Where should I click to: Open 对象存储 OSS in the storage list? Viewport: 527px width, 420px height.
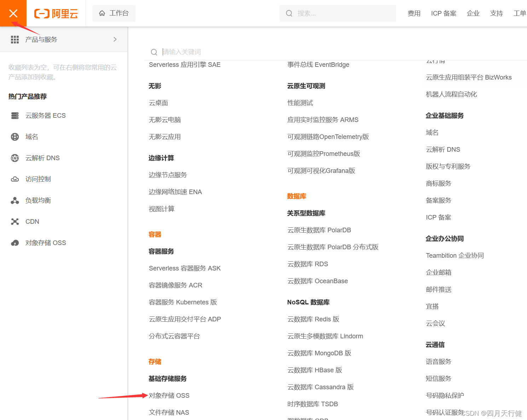coord(169,396)
